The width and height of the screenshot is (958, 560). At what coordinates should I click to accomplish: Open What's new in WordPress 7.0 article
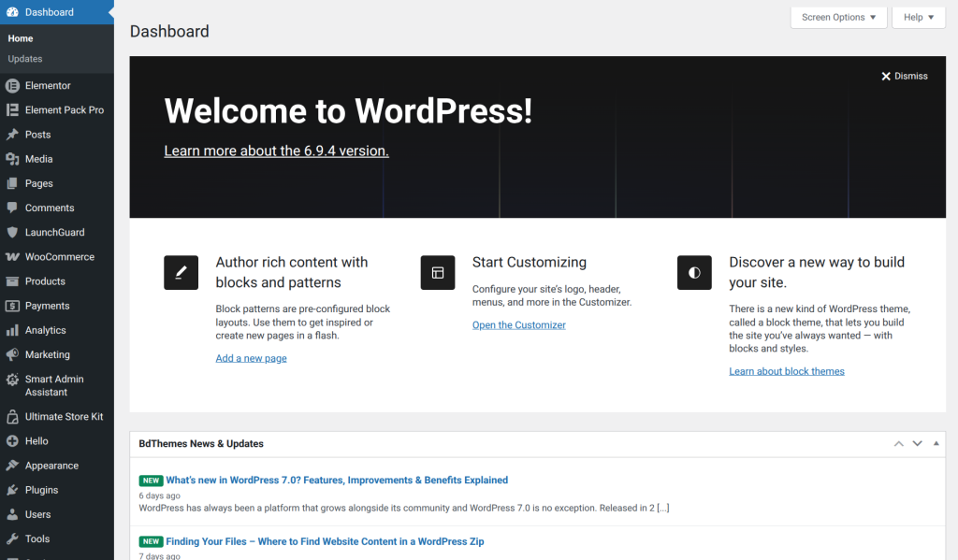pyautogui.click(x=337, y=480)
